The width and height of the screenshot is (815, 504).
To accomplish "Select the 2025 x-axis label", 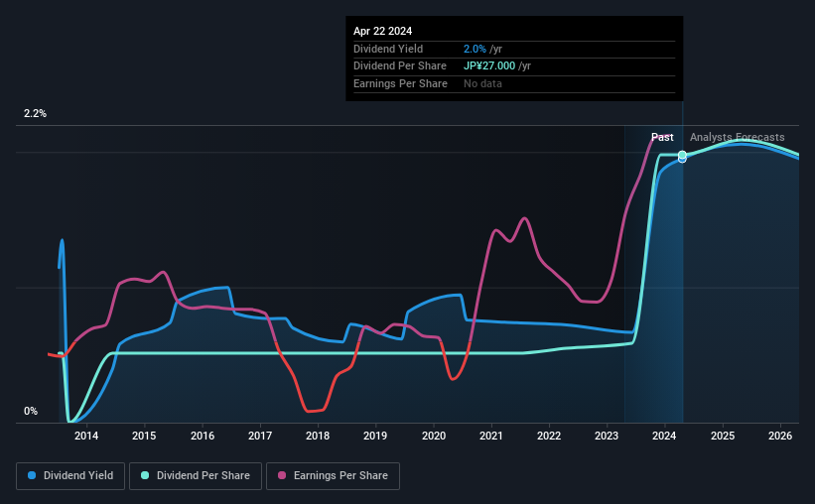I will 723,436.
